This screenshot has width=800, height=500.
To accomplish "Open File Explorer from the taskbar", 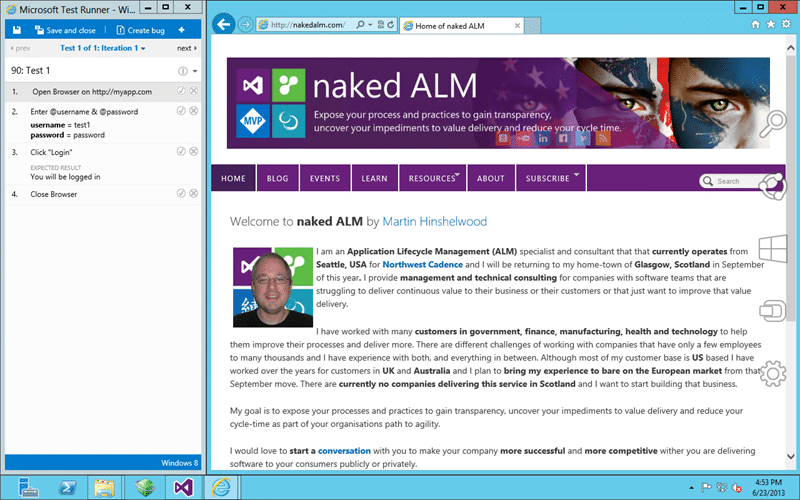I will coord(104,487).
